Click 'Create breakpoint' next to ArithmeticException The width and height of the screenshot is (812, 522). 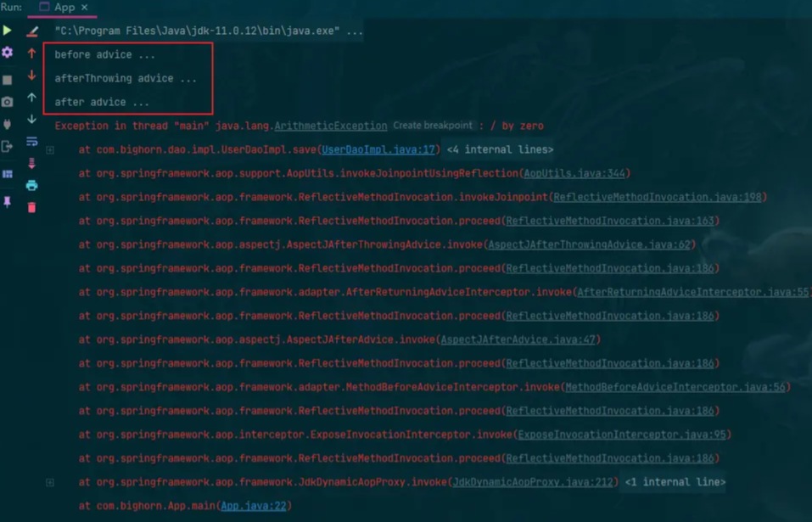pyautogui.click(x=433, y=126)
